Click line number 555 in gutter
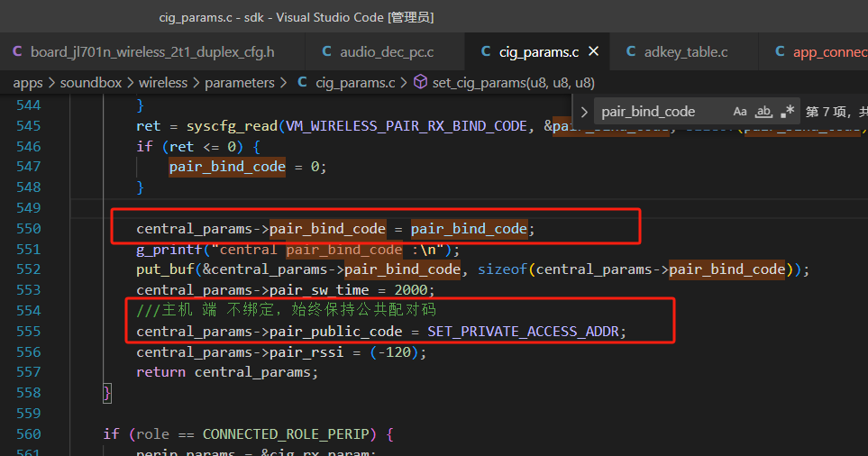 tap(28, 332)
